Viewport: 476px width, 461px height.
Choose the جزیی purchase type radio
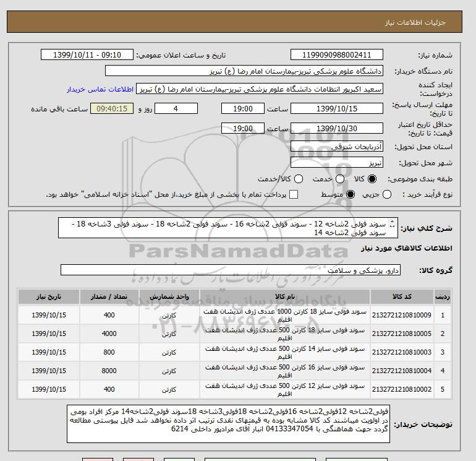pos(387,194)
